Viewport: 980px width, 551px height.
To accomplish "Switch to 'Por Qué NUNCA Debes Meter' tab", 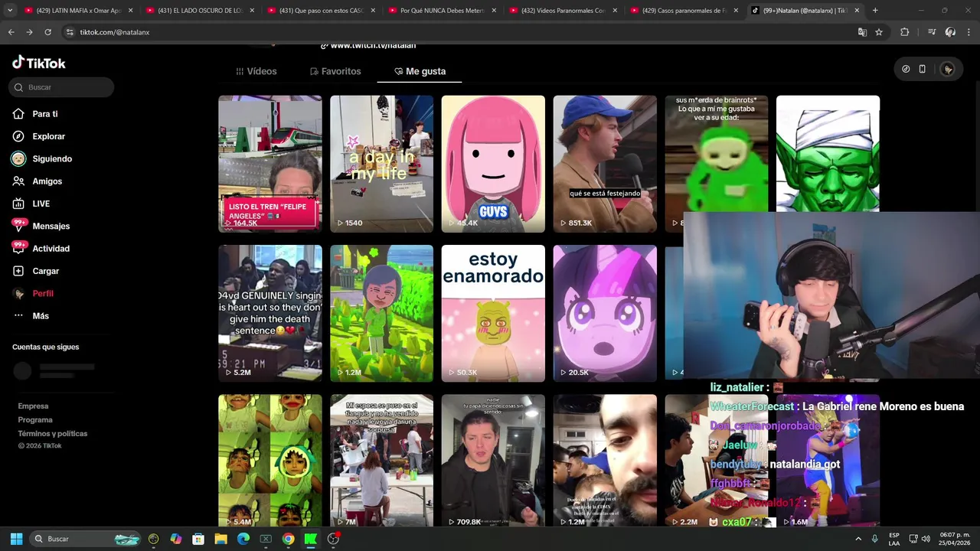I will pyautogui.click(x=443, y=11).
